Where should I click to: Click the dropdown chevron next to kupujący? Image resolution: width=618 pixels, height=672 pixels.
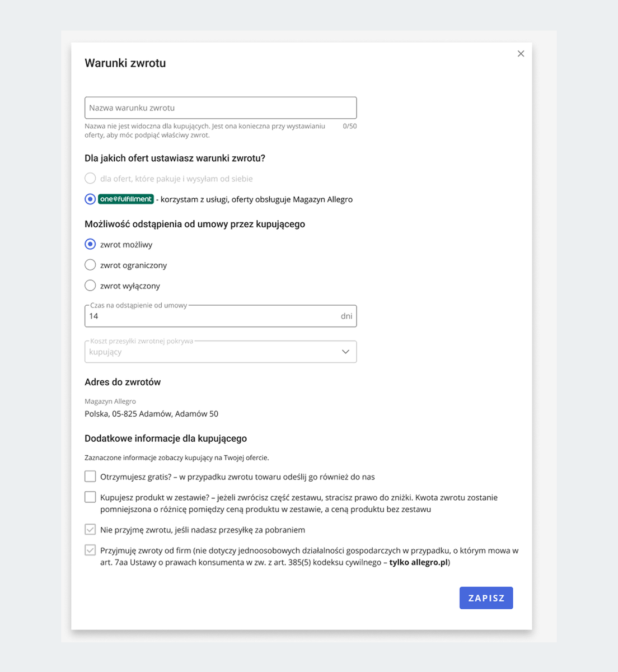tap(345, 352)
